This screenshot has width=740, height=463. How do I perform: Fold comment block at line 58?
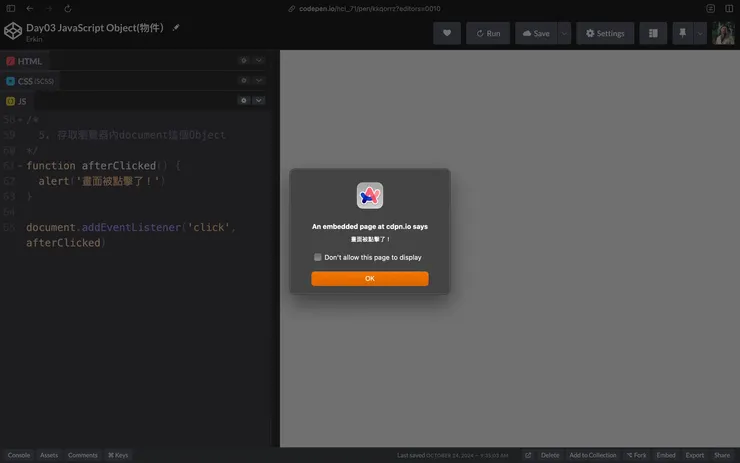20,120
